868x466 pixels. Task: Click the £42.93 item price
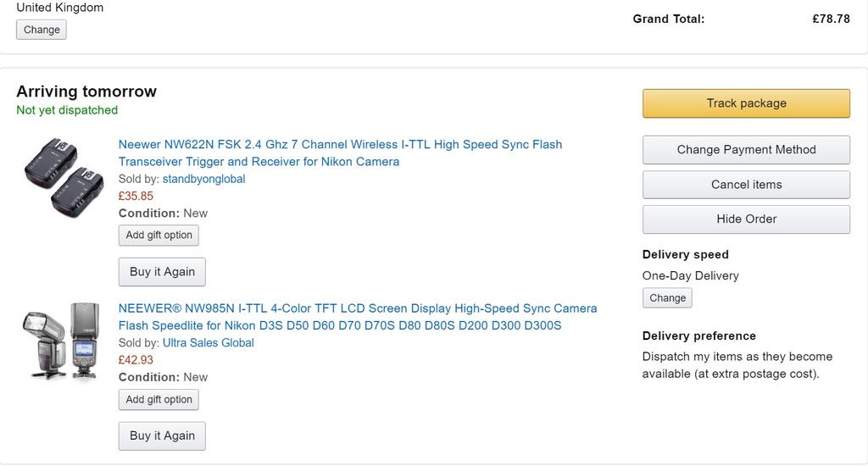(x=136, y=360)
